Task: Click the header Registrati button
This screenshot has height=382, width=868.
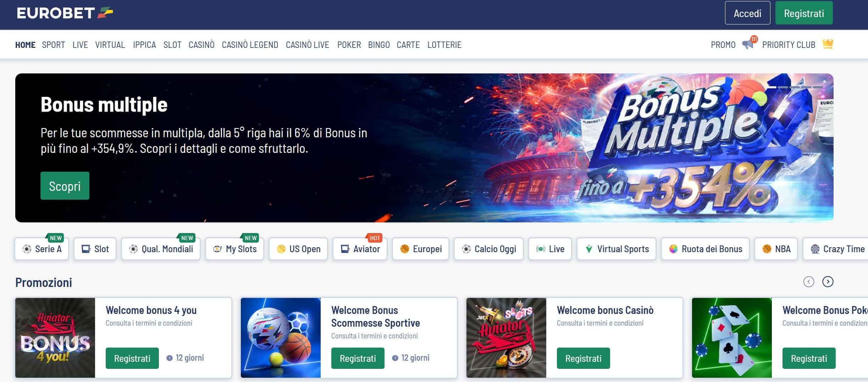Action: (804, 13)
